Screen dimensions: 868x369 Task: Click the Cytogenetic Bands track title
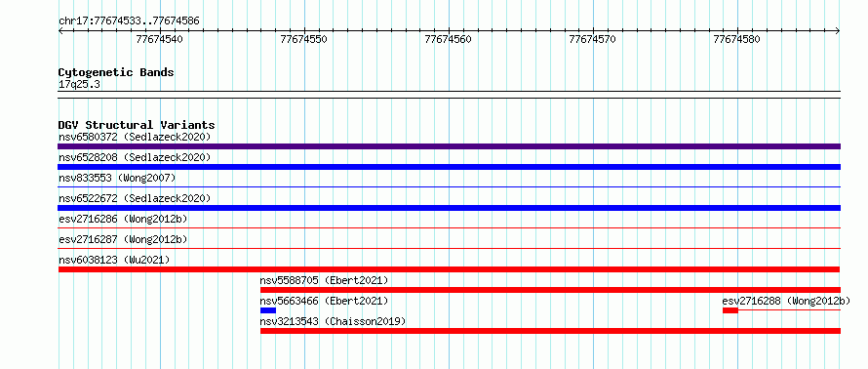coord(116,72)
